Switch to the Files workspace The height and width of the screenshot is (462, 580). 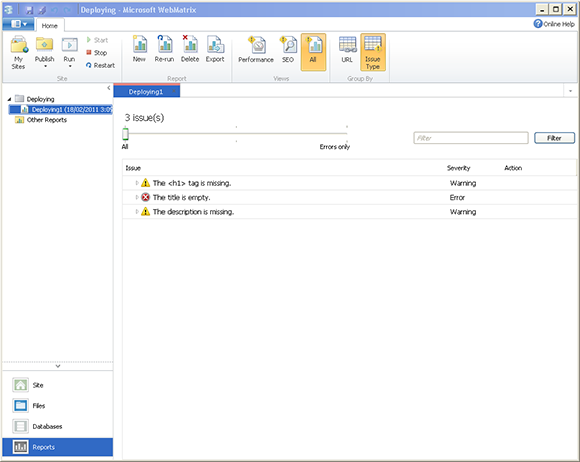(x=57, y=406)
